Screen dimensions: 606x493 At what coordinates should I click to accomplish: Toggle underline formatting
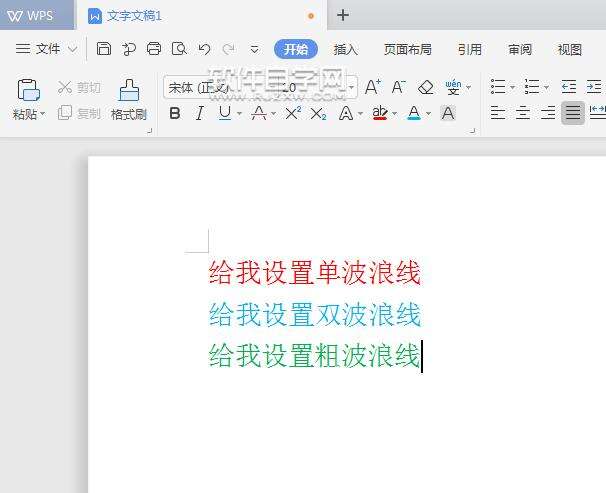225,113
